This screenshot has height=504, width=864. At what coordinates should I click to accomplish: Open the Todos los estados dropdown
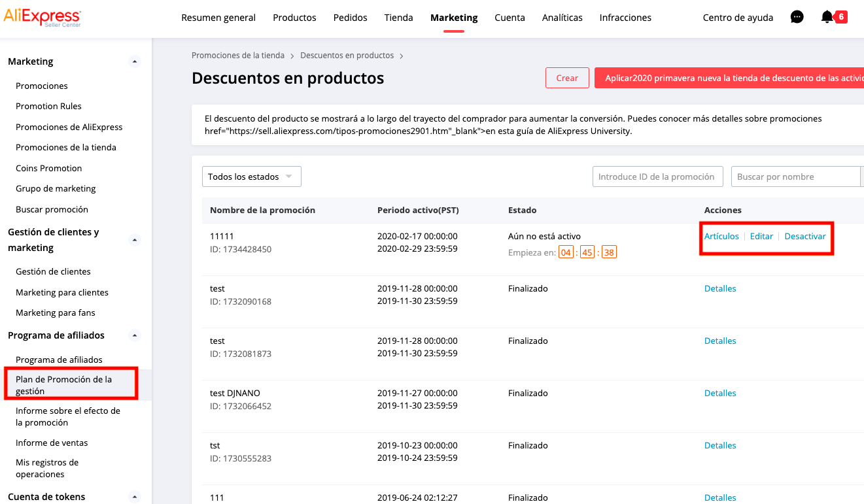pos(252,176)
